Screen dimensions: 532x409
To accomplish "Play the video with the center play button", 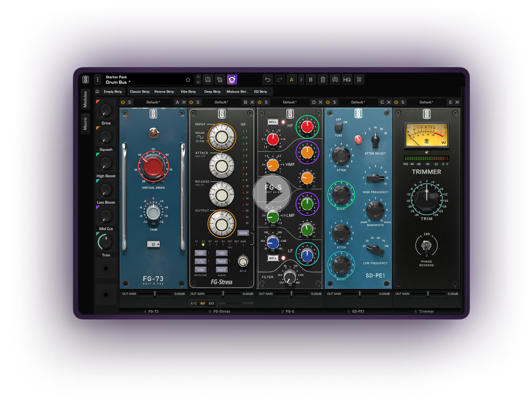I will (x=272, y=194).
